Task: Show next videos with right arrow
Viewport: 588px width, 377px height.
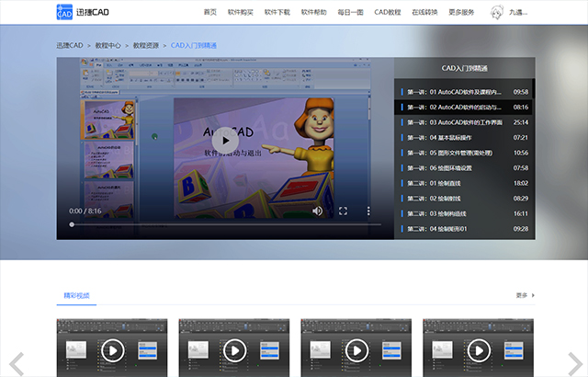Action: [575, 363]
